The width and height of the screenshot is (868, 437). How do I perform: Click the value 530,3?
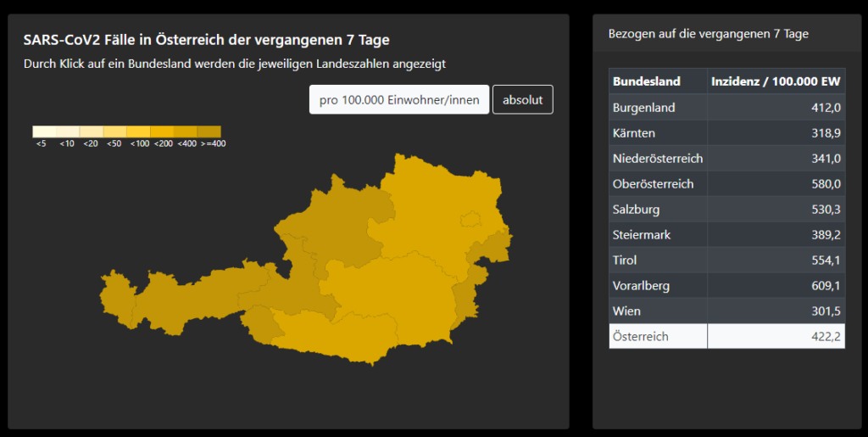point(826,210)
